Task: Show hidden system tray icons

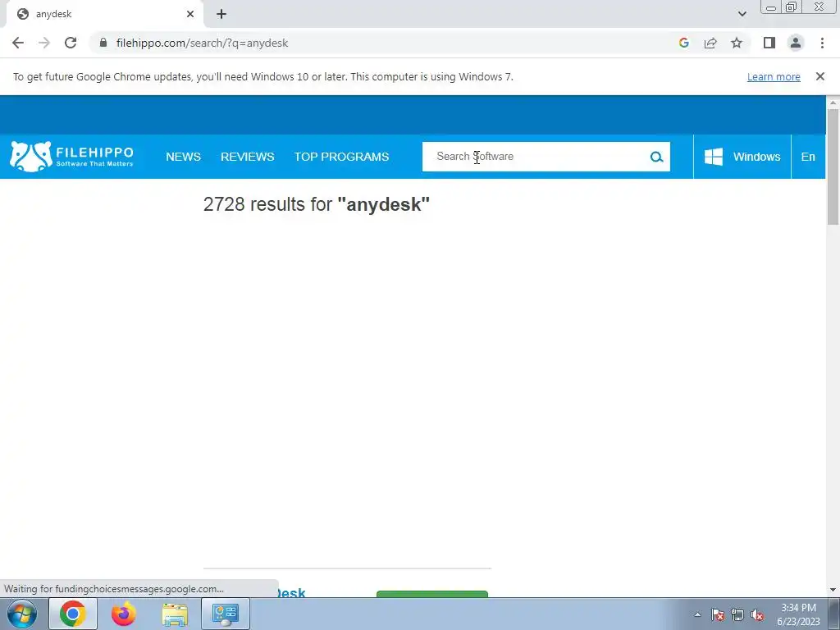Action: (x=697, y=614)
